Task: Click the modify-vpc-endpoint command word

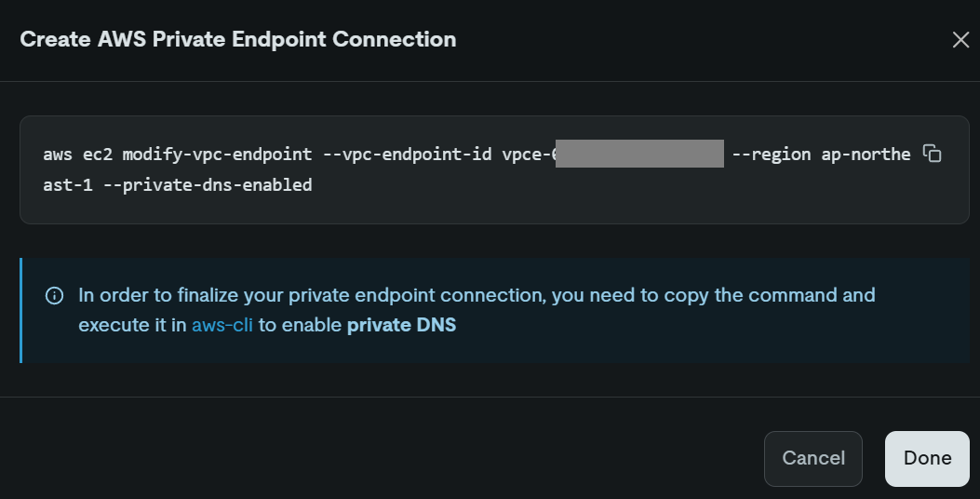Action: pos(217,155)
